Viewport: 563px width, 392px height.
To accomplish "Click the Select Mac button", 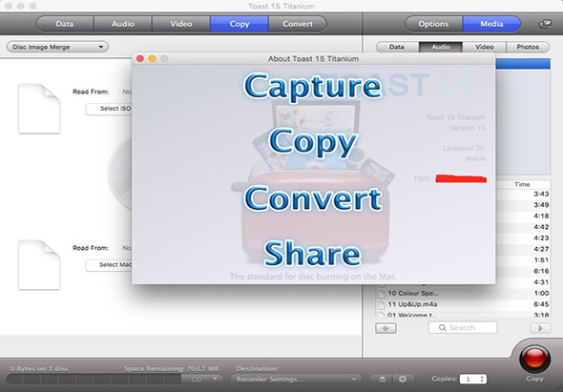I will (x=109, y=265).
